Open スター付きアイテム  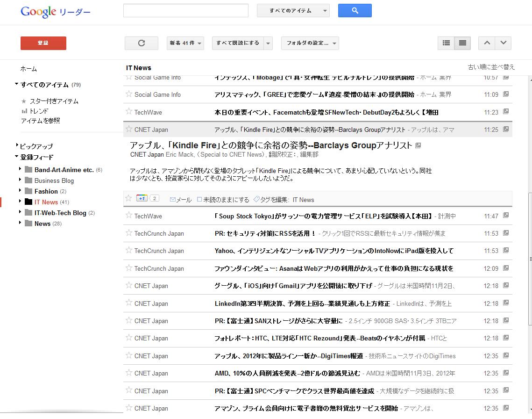[54, 101]
